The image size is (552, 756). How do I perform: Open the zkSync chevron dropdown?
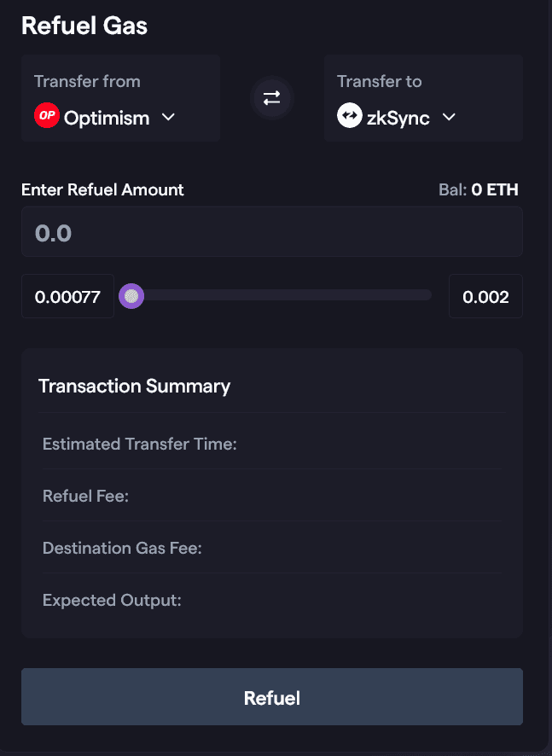[449, 117]
